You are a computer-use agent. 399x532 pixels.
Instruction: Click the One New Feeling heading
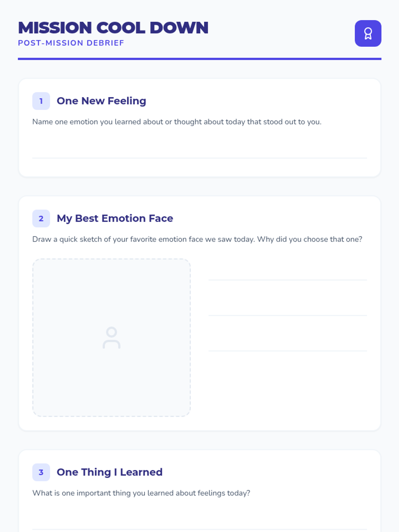(101, 101)
